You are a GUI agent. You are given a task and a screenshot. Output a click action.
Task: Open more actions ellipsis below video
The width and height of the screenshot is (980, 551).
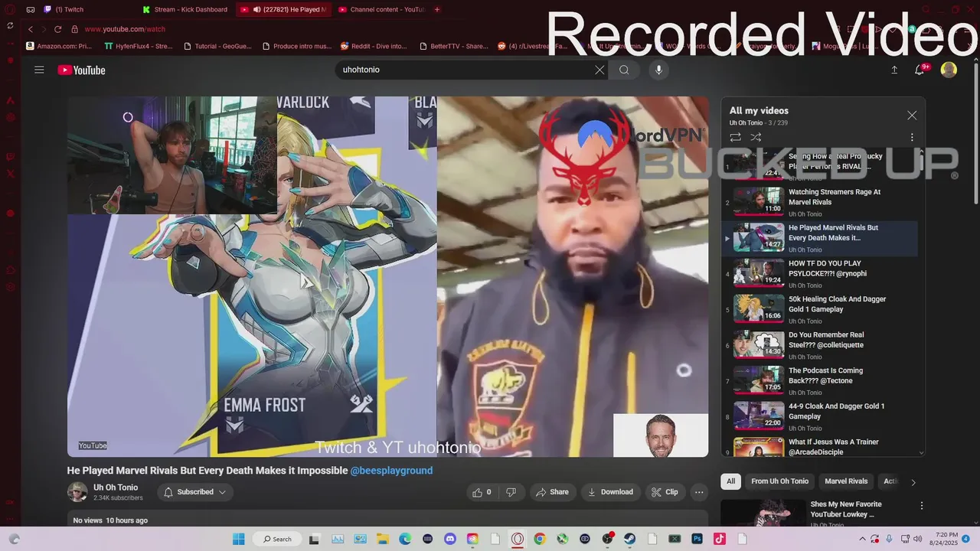pos(698,492)
